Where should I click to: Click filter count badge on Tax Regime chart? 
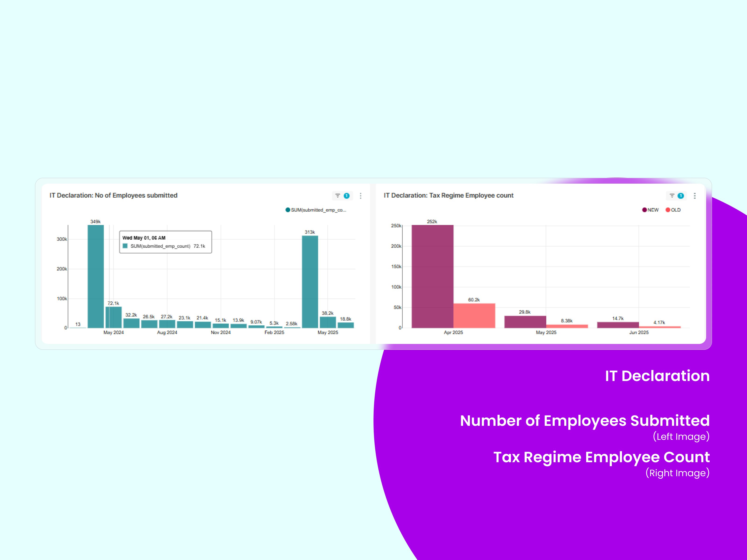tap(681, 196)
